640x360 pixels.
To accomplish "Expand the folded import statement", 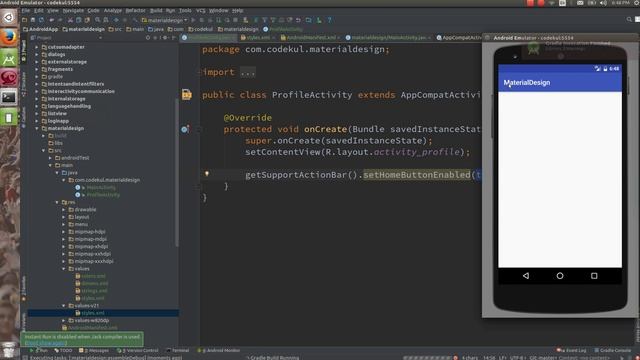I will coord(248,72).
